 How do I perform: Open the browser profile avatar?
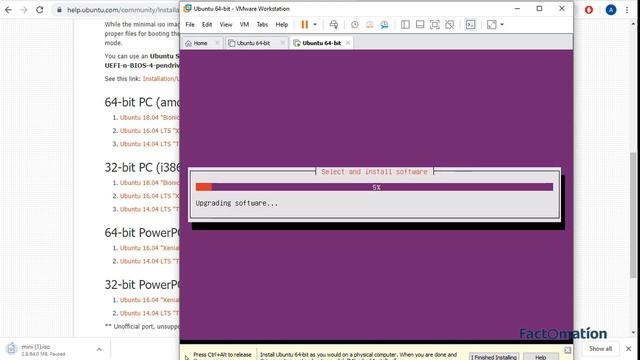[x=611, y=10]
